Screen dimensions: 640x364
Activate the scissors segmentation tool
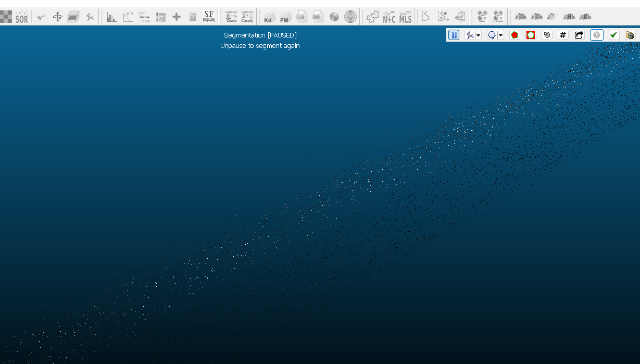41,17
